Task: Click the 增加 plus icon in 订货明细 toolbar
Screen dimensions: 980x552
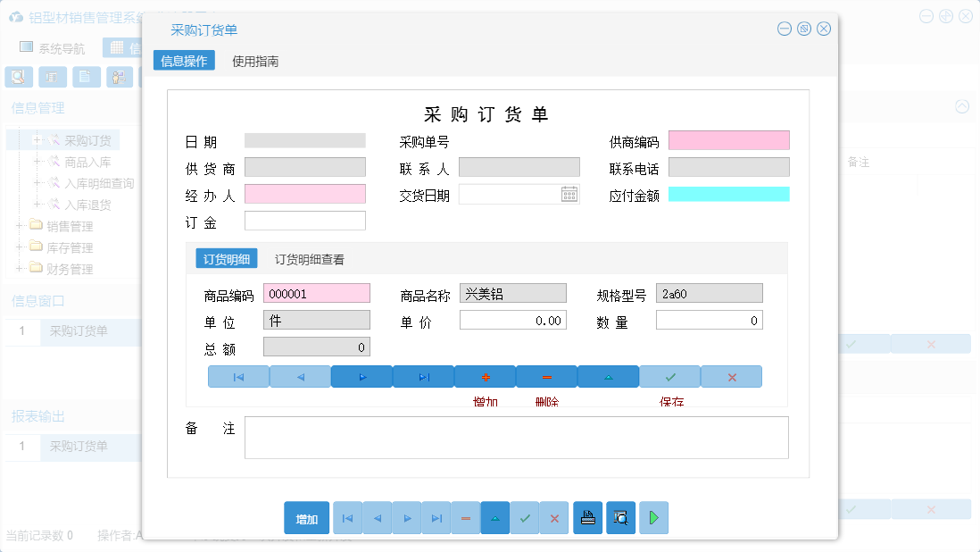Action: pos(486,376)
